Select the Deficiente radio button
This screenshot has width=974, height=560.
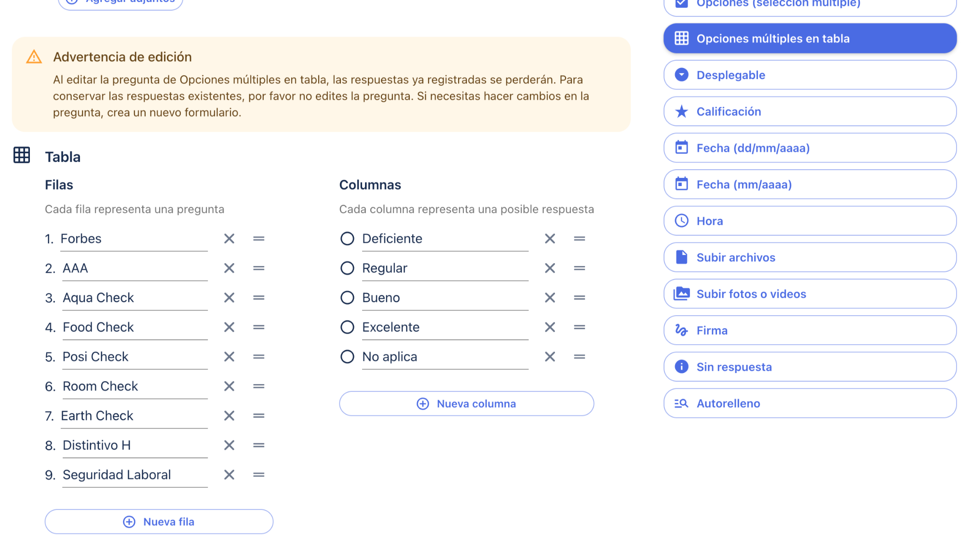(347, 239)
